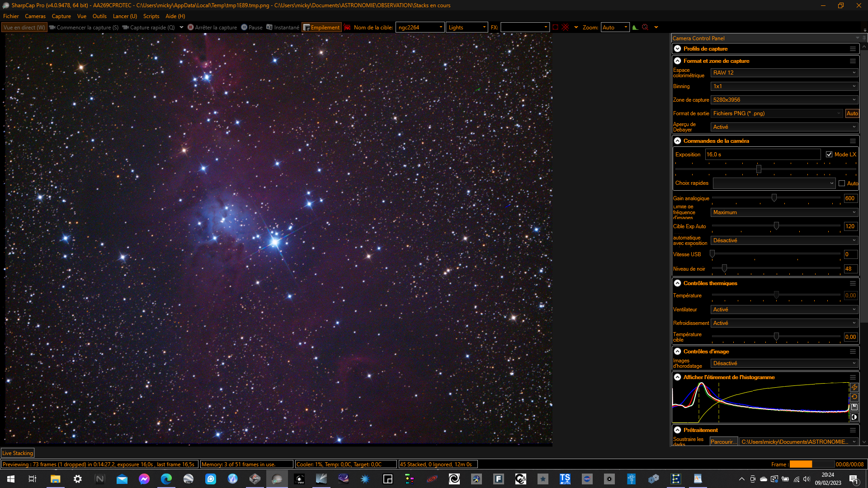Image resolution: width=868 pixels, height=488 pixels.
Task: Open the Lights frame type dropdown
Action: coord(467,28)
